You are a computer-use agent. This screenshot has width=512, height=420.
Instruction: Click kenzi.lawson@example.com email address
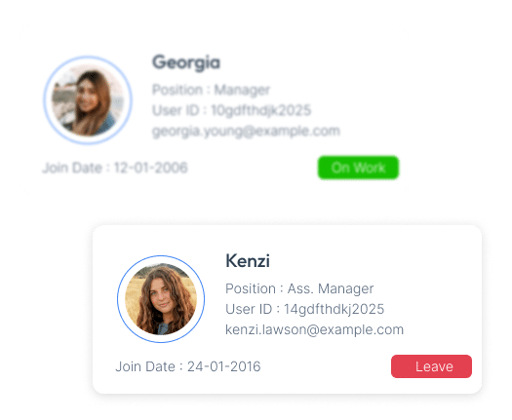314,329
